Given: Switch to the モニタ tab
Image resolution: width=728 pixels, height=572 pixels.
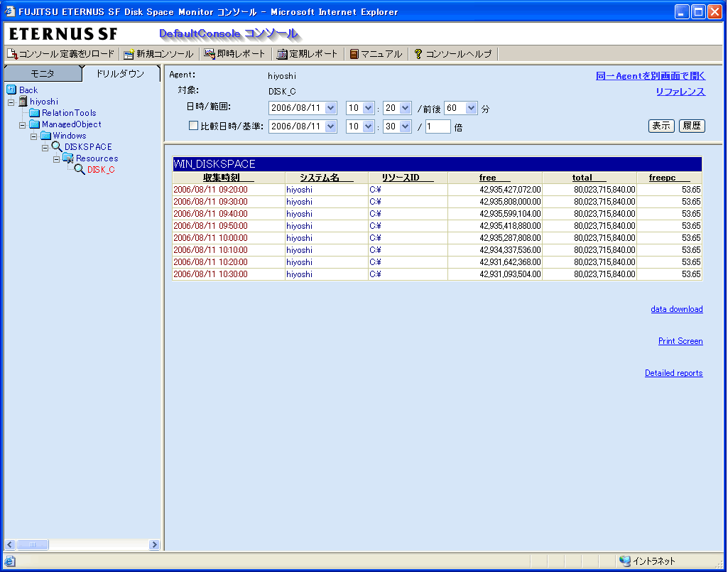Looking at the screenshot, I should (x=43, y=73).
